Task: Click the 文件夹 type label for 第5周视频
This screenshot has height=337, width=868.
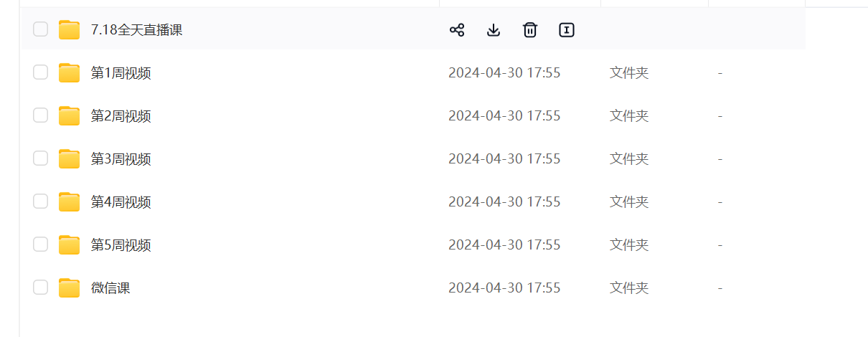Action: 629,245
